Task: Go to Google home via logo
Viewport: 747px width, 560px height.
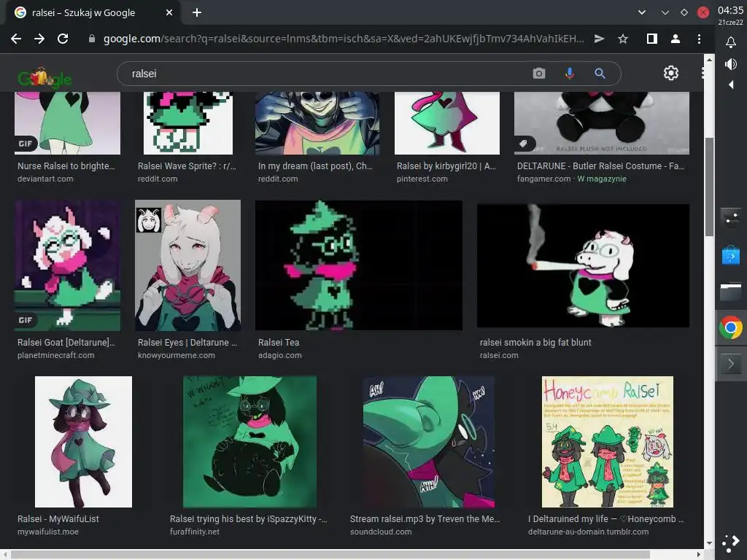Action: click(44, 77)
